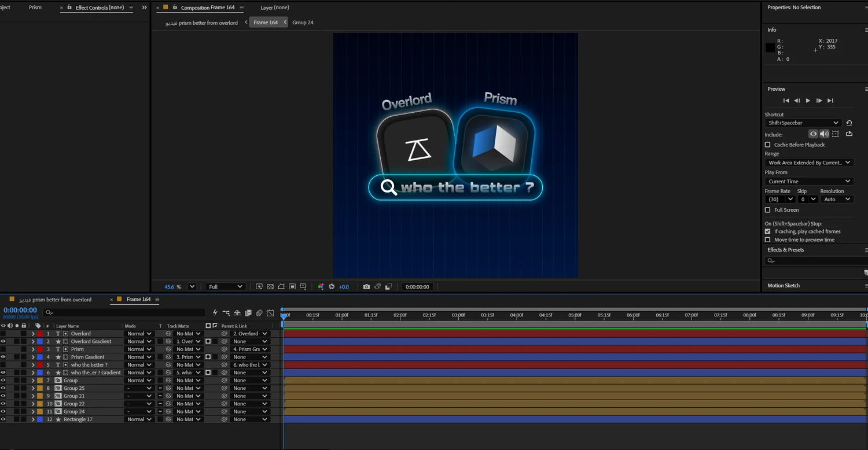
Task: Open the Graph Editor
Action: tap(270, 313)
